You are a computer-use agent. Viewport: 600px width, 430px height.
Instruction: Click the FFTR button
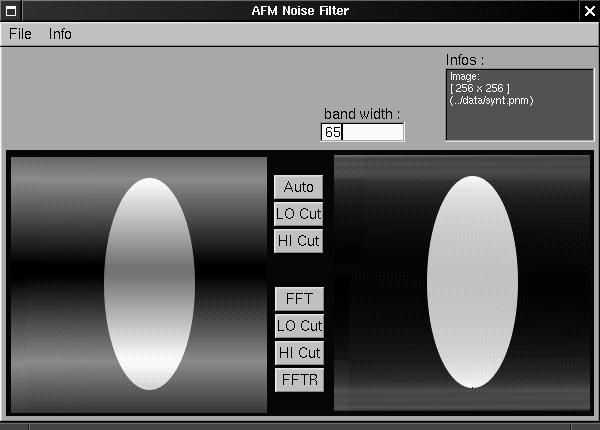[299, 380]
